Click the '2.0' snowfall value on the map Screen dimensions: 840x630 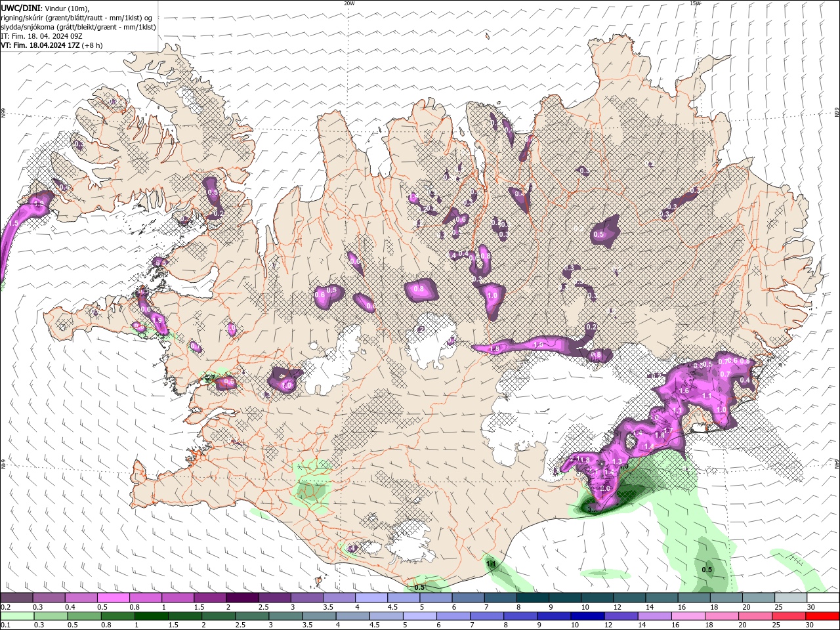pos(605,488)
